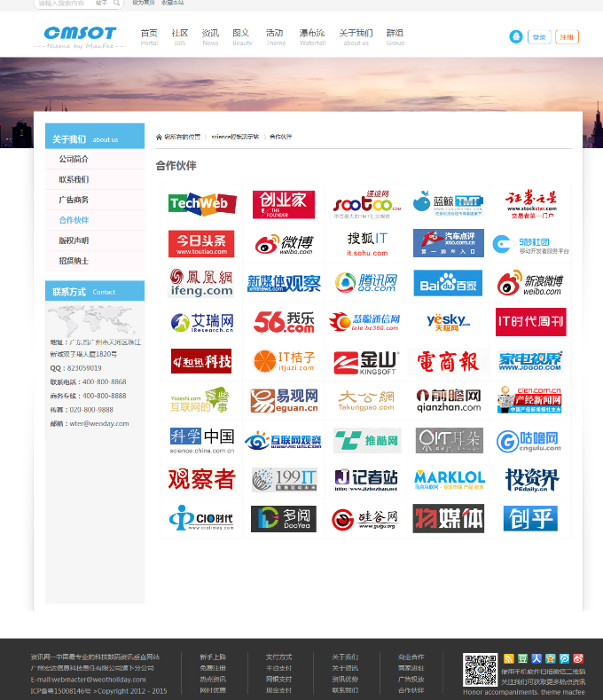The width and height of the screenshot is (603, 700).
Task: Click 新手上路 footer link
Action: click(x=213, y=657)
